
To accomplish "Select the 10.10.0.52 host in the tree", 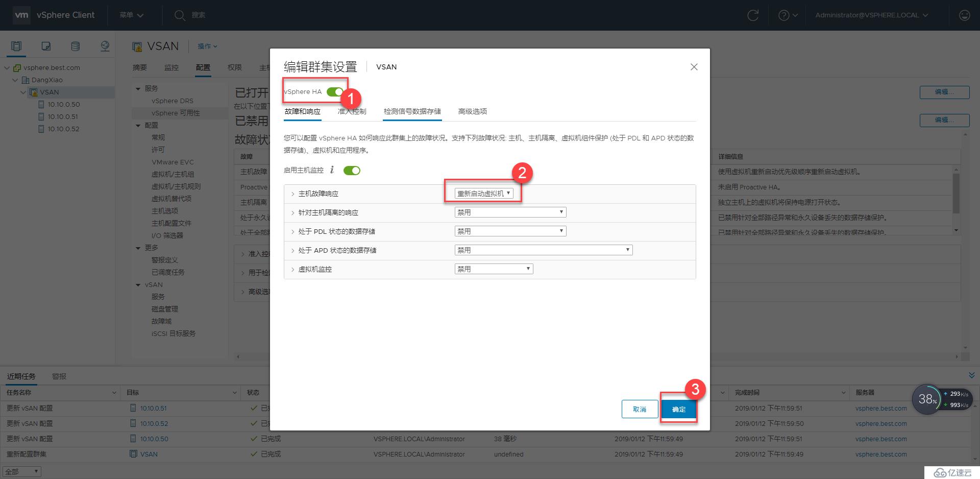I will [x=64, y=129].
